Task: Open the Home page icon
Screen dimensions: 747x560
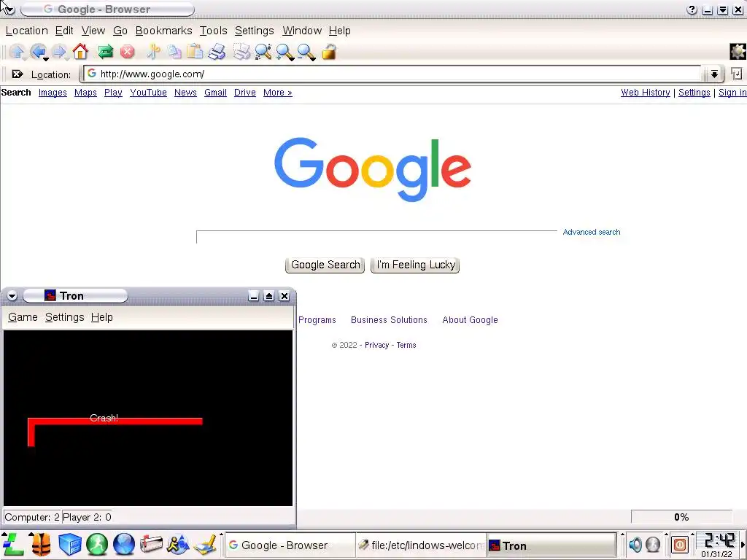Action: [80, 52]
